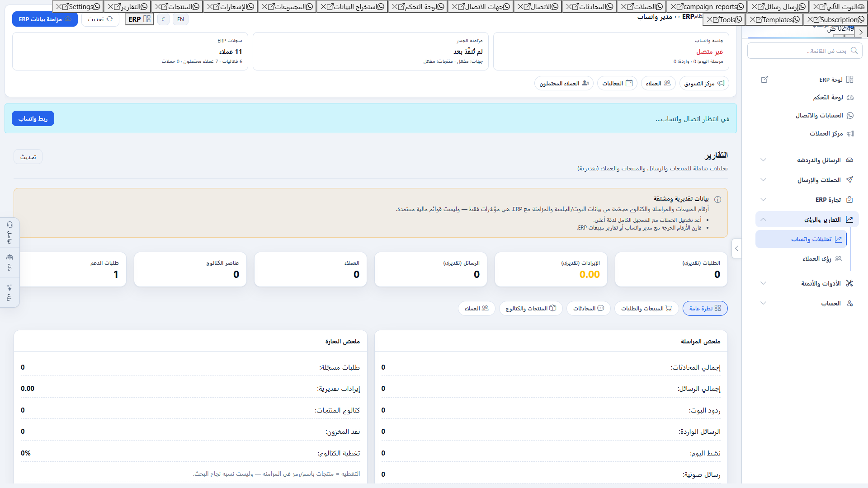Open the العملاء chip under the status cards
Screen dimensions: 868x488
pyautogui.click(x=658, y=83)
